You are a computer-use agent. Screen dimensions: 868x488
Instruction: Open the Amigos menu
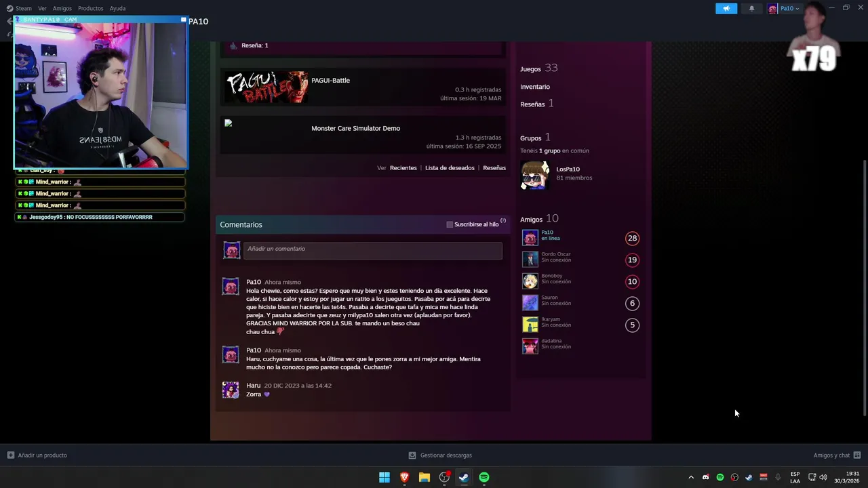point(62,8)
